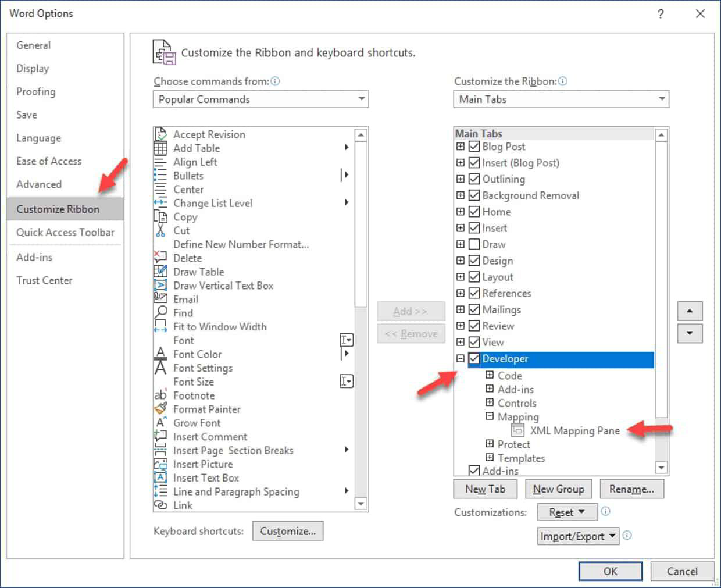Viewport: 721px width, 588px height.
Task: Click the XML Mapping Pane icon
Action: [x=517, y=430]
